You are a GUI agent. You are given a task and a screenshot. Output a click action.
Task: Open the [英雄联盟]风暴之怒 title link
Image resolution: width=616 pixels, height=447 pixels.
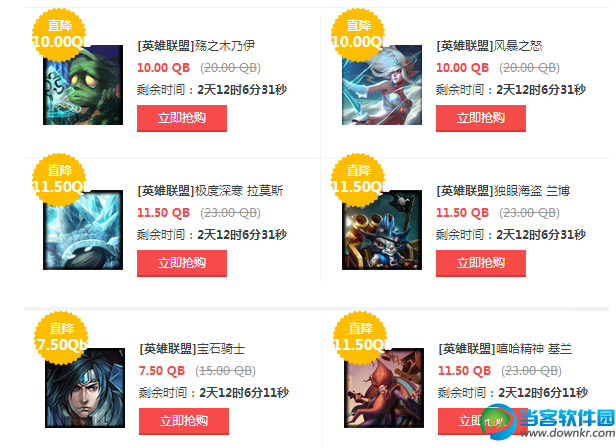coord(489,46)
